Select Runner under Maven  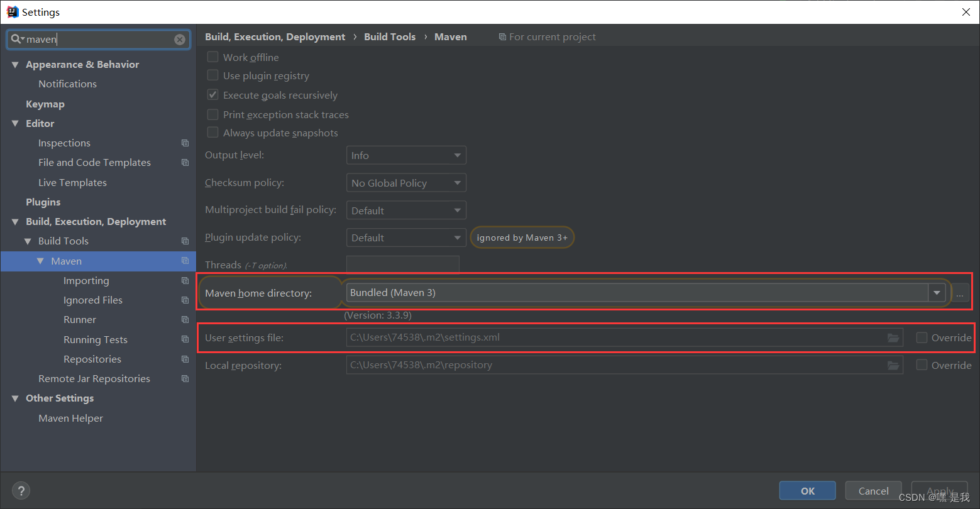click(80, 319)
